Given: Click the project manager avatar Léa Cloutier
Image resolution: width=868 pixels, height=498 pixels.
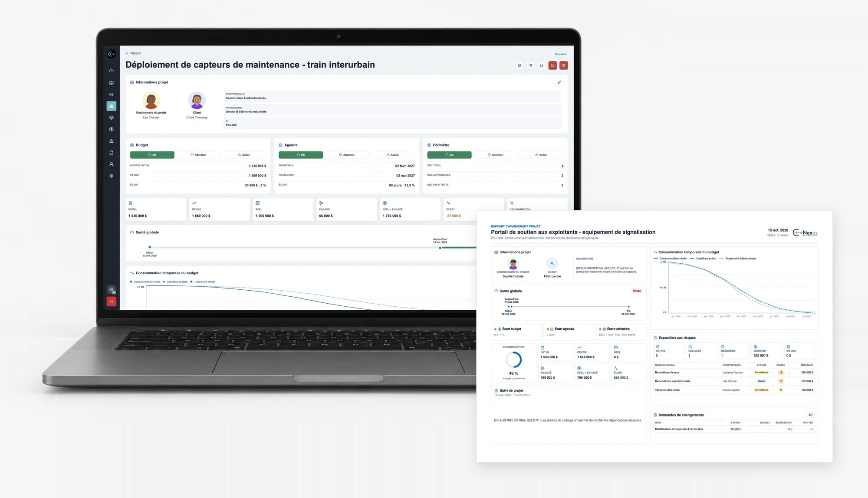Looking at the screenshot, I should coord(151,101).
